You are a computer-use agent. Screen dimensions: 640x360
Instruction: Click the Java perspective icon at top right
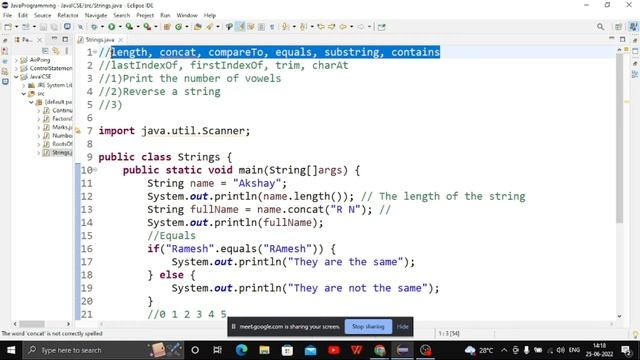pyautogui.click(x=633, y=27)
